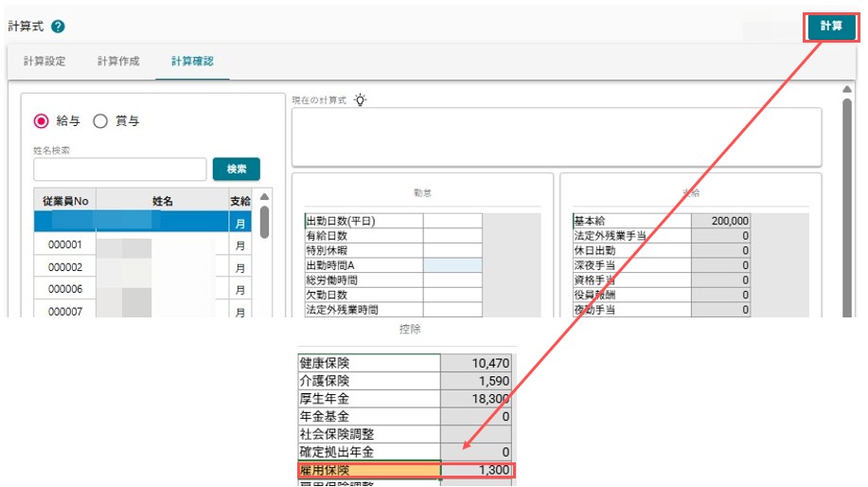Image resolution: width=868 pixels, height=487 pixels.
Task: Click the lightbulb icon next to 現在の計算式
Action: point(361,99)
